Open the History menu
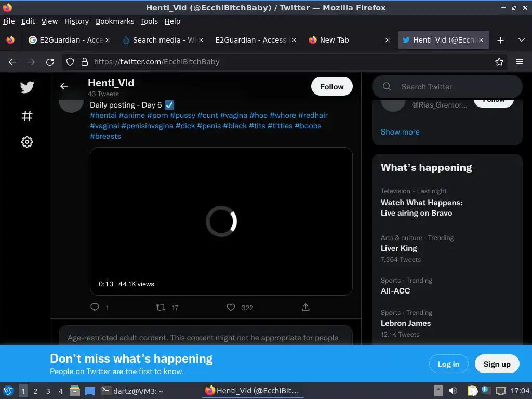Viewport: 532px width, 399px height. coord(76,21)
